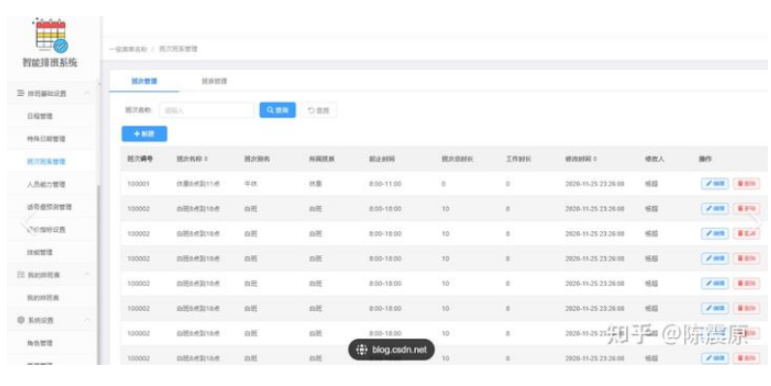Open 角色管理 in the sidebar
The image size is (771, 386).
[x=40, y=343]
